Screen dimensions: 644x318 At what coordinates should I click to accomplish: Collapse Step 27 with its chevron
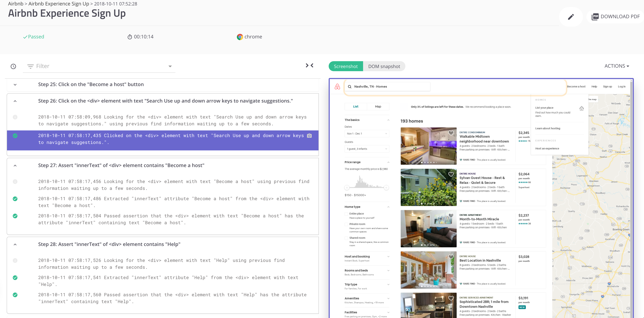pyautogui.click(x=15, y=166)
